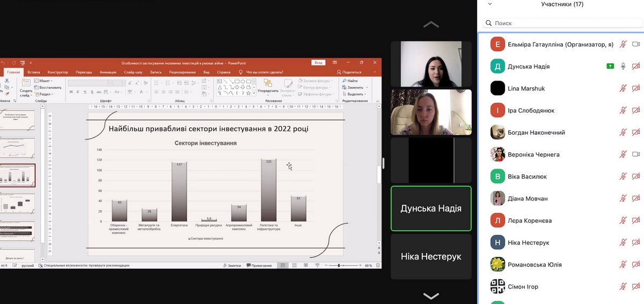Image resolution: width=644 pixels, height=304 pixels.
Task: Click the lightbulb 'Что вы хотите сделать?' icon
Action: (x=240, y=72)
